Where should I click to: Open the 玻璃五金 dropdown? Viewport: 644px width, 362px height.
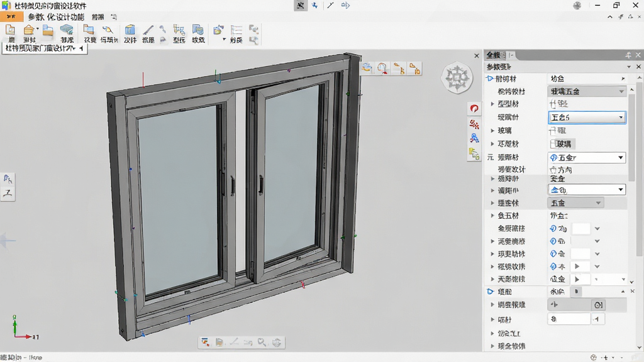[x=587, y=91]
